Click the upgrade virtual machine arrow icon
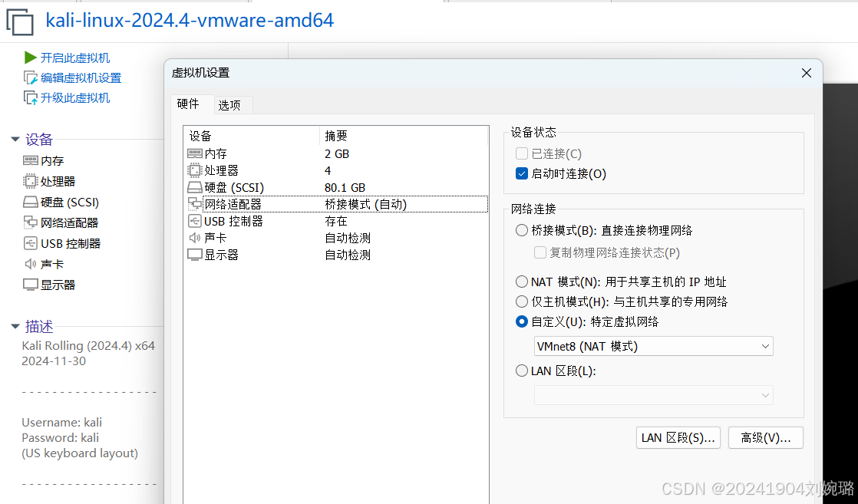858x504 pixels. click(31, 98)
